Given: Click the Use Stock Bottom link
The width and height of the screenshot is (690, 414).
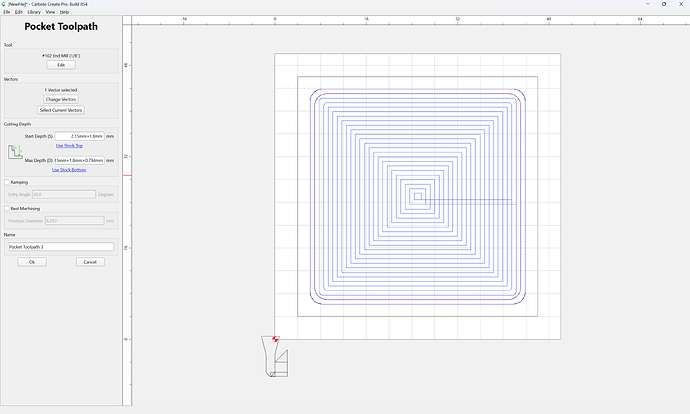Looking at the screenshot, I should 69,170.
